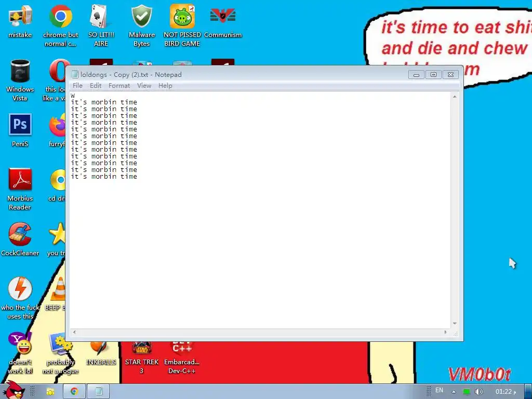Click the last 'it's morbin time' line
The height and width of the screenshot is (399, 532).
[104, 177]
